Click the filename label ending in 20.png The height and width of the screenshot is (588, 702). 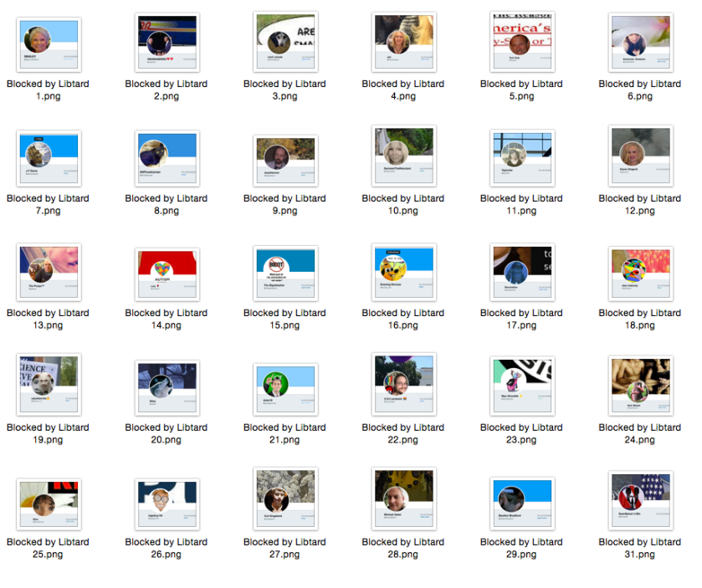click(167, 433)
